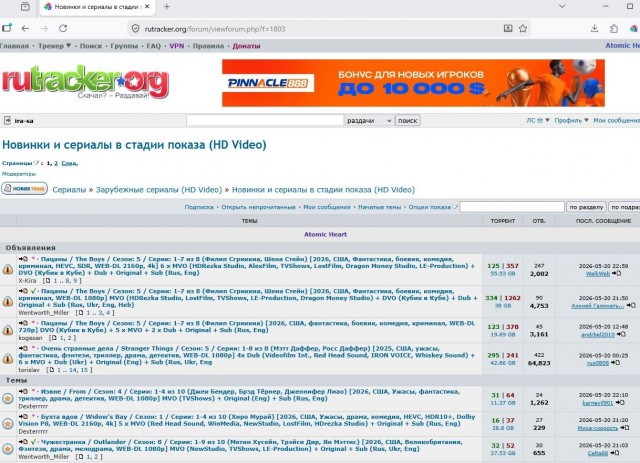Expand the Страницы page selector
Image resolution: width=640 pixels, height=463 pixels.
click(20, 163)
